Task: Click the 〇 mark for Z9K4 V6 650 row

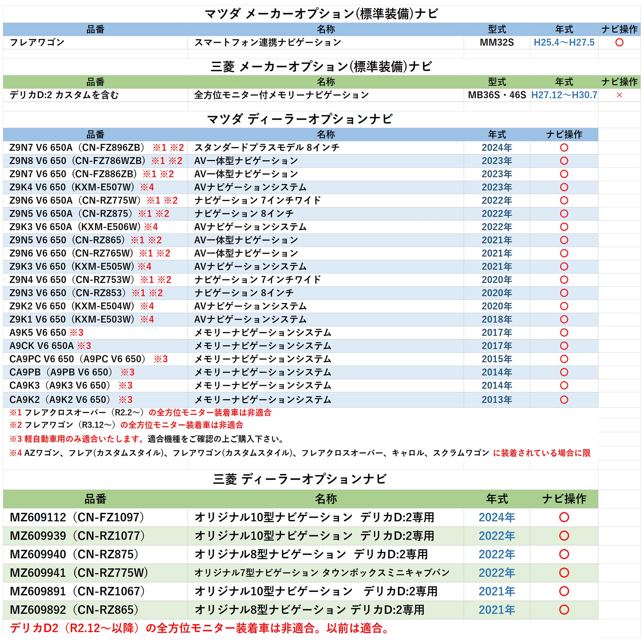Action: [564, 187]
